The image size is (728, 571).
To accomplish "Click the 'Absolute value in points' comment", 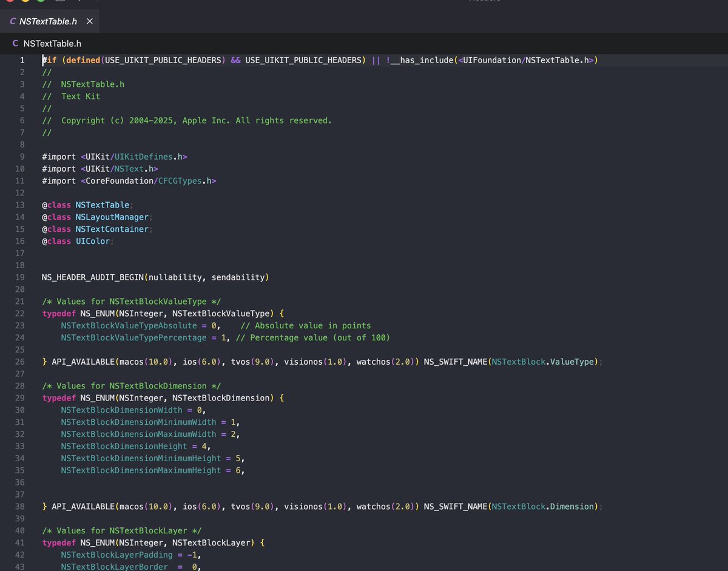I will (x=306, y=325).
